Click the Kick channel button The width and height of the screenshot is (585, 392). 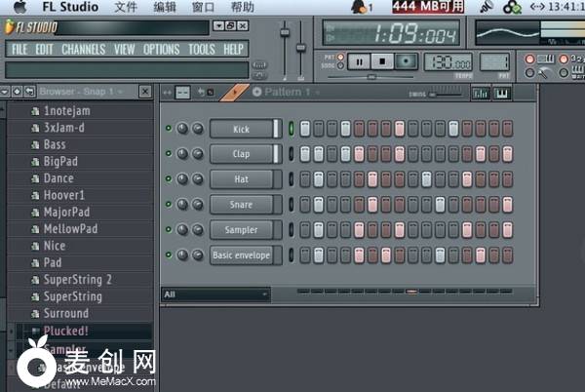pyautogui.click(x=242, y=129)
